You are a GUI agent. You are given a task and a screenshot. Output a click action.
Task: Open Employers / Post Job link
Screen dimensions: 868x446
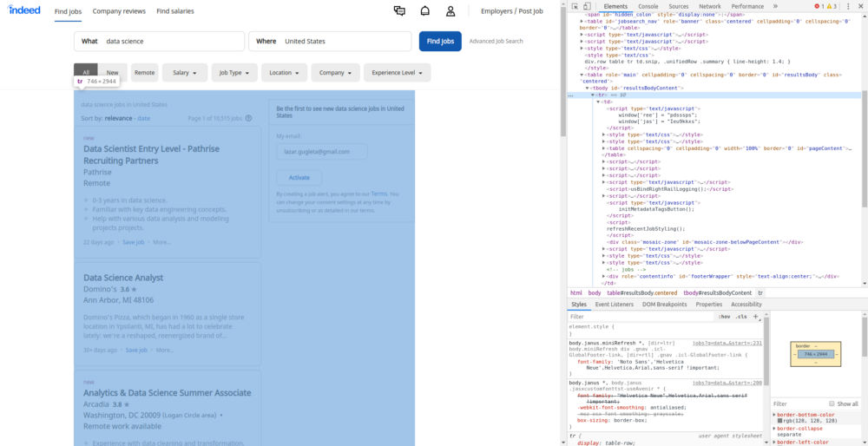tap(512, 11)
